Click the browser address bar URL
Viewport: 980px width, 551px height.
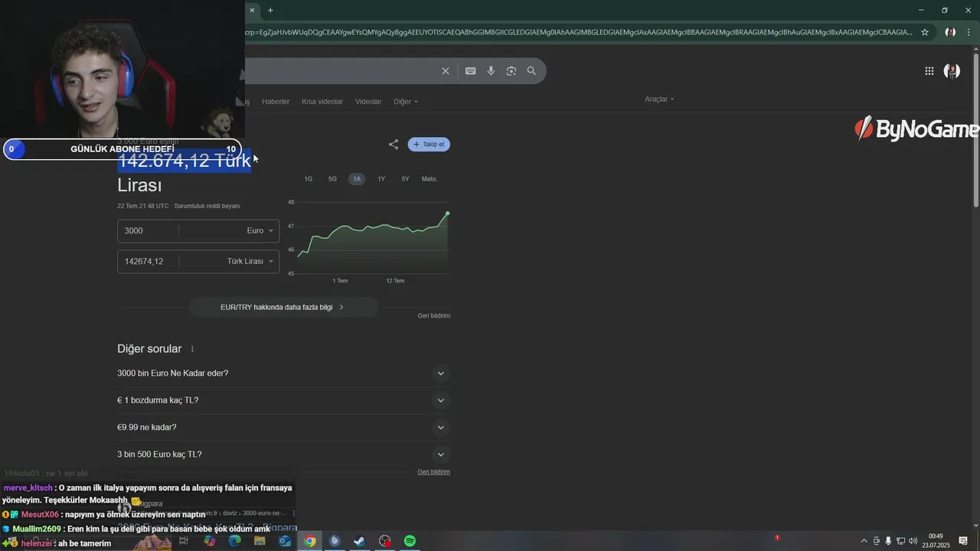click(579, 32)
